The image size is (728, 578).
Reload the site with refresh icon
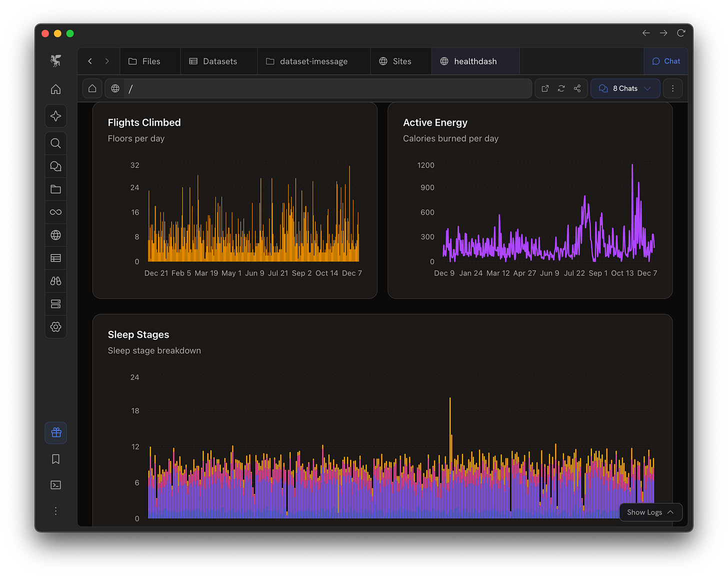tap(561, 89)
